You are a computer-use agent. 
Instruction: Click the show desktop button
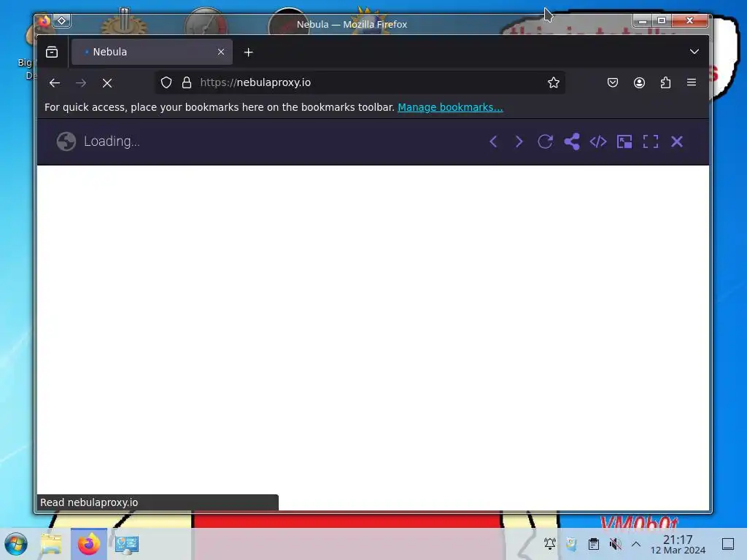point(728,544)
